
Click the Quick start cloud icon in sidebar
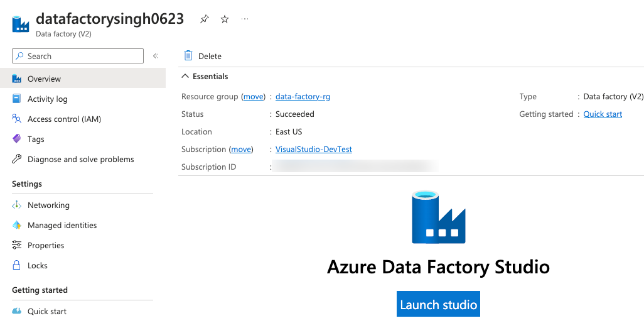[x=16, y=311]
